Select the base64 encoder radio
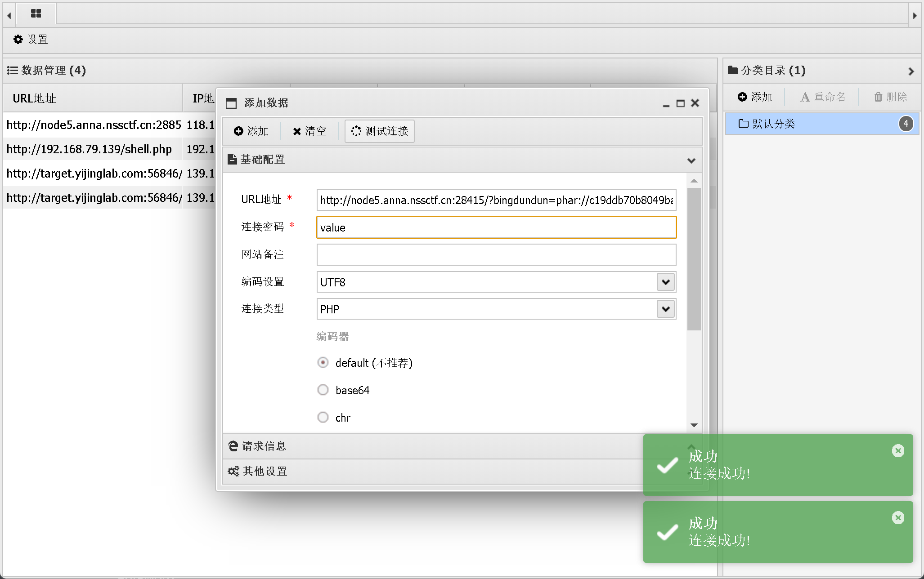 [x=323, y=390]
